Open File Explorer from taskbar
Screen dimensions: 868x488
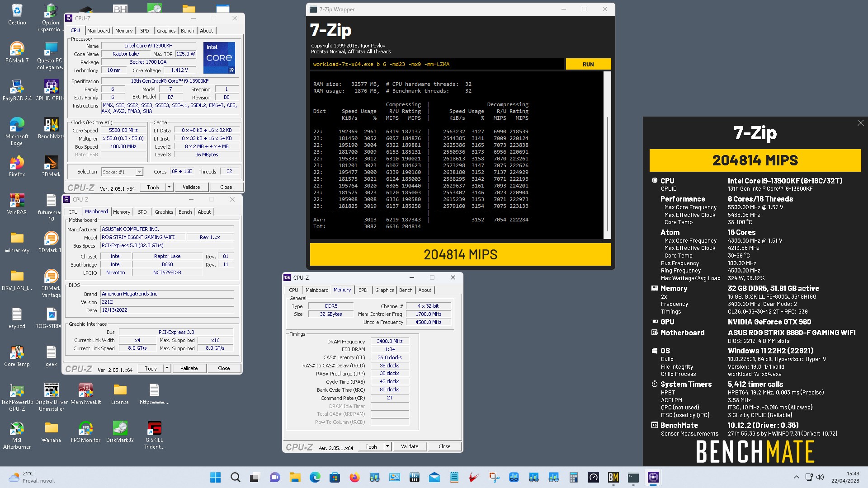(295, 477)
